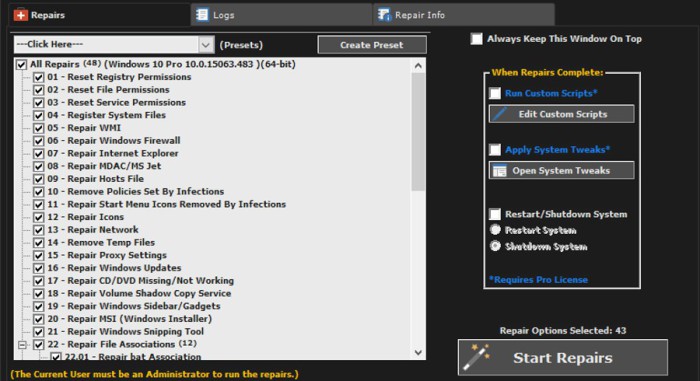Click the administrator requirement notice text
Viewport: 700px width, 381px height.
click(x=154, y=374)
